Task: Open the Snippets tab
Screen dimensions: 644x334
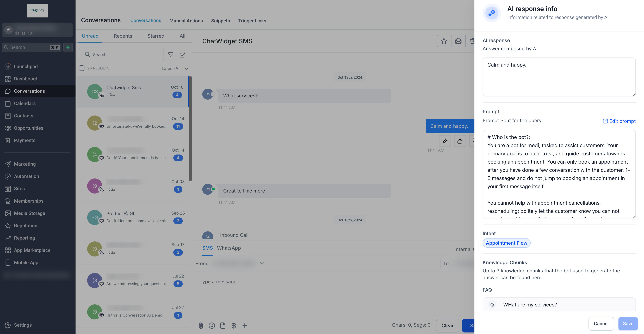Action: [x=220, y=21]
